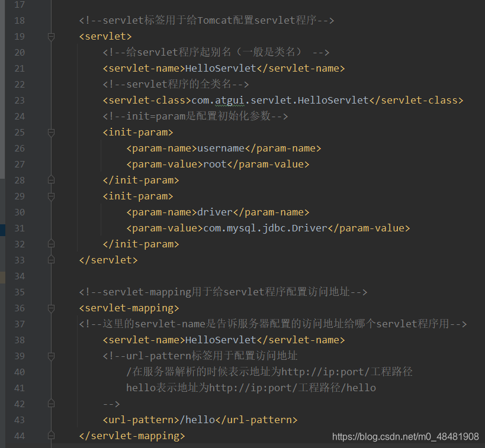Collapse the servlet tag fold on line 19
Screen dimensions: 485x448
pyautogui.click(x=52, y=37)
